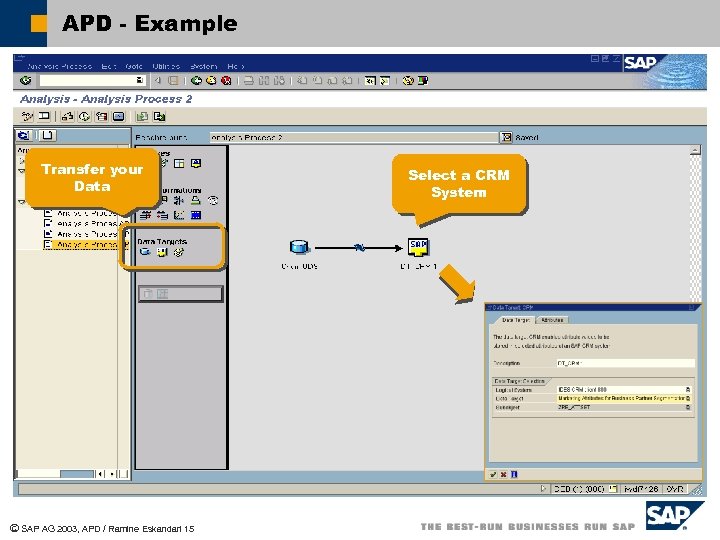Click the red Cancel icon in the SAP toolbar
This screenshot has height=540, width=720.
pyautogui.click(x=226, y=81)
